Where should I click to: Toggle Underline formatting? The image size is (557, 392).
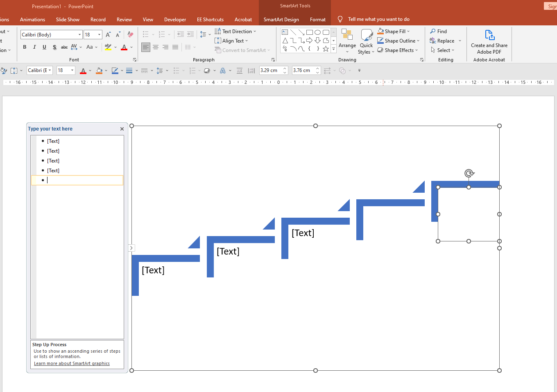tap(45, 47)
